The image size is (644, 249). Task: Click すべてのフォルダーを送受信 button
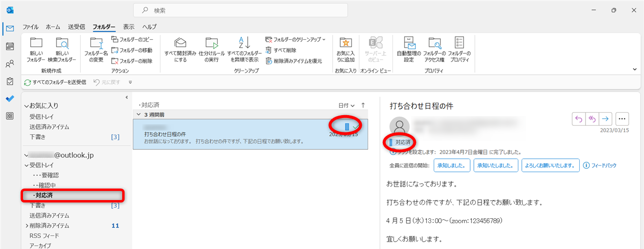pyautogui.click(x=55, y=82)
